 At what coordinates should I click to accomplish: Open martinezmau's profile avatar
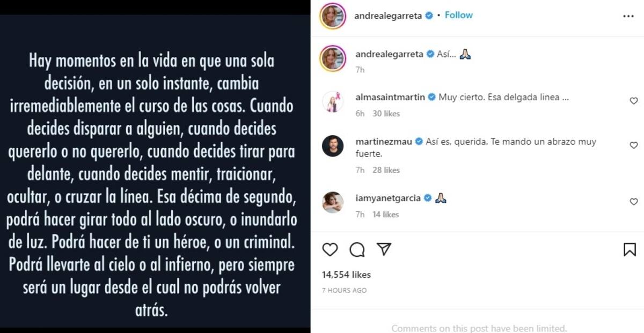point(333,146)
